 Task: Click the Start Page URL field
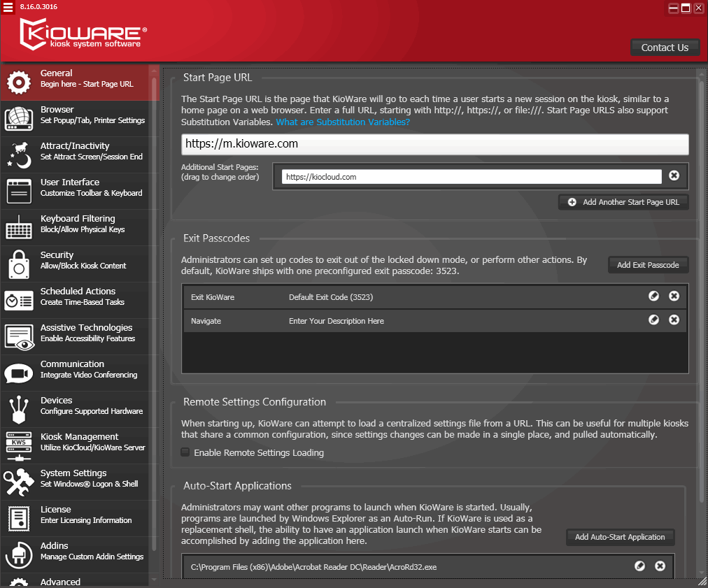(x=435, y=144)
